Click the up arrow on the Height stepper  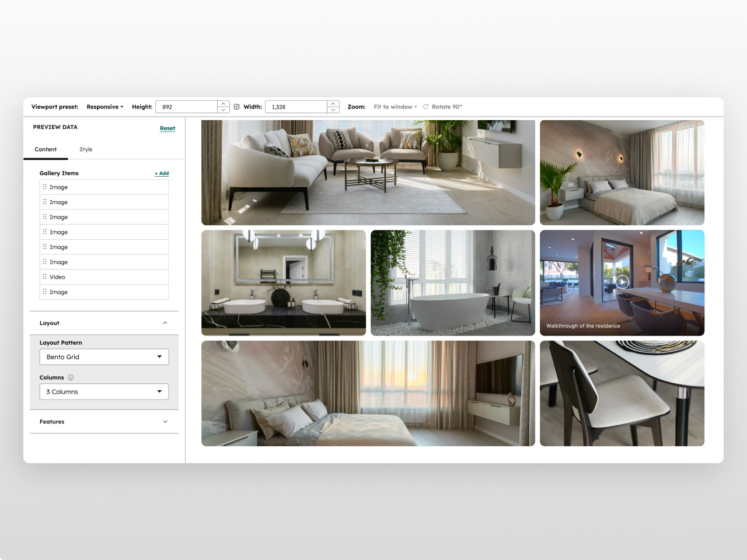click(x=223, y=103)
